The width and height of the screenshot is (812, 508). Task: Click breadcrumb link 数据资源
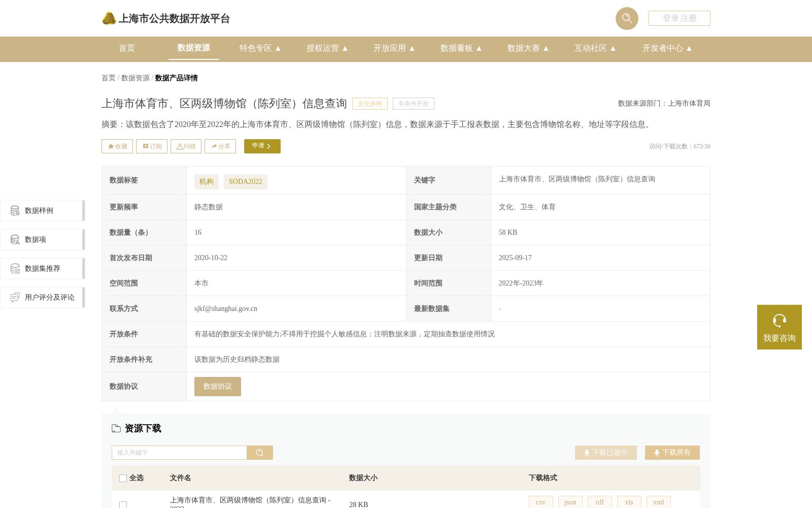pos(136,78)
